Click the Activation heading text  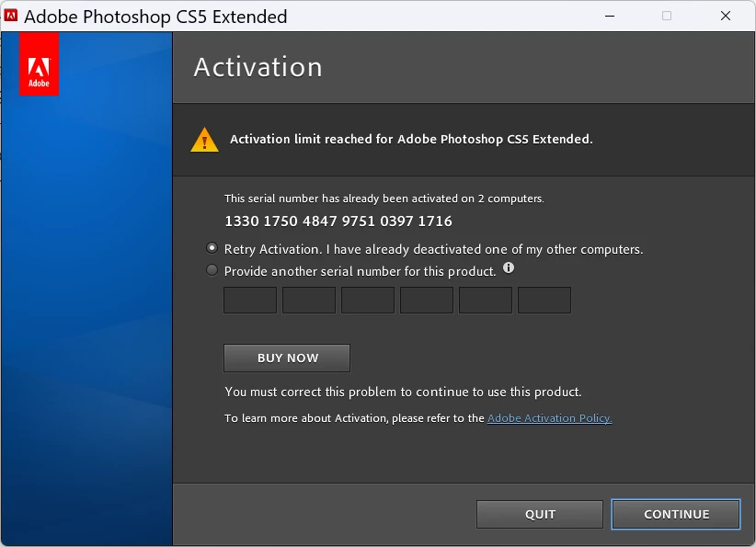(x=258, y=67)
